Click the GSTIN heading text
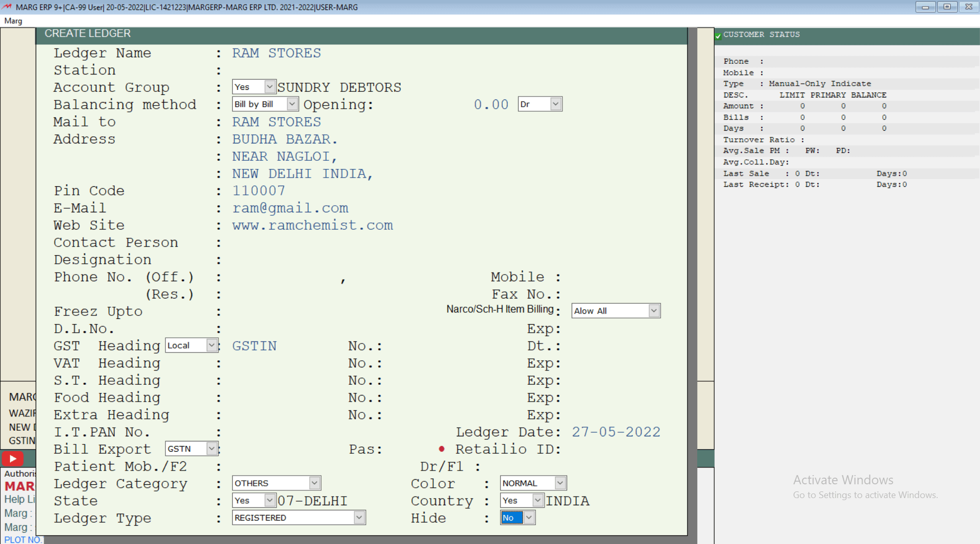The width and height of the screenshot is (980, 544). pos(254,346)
